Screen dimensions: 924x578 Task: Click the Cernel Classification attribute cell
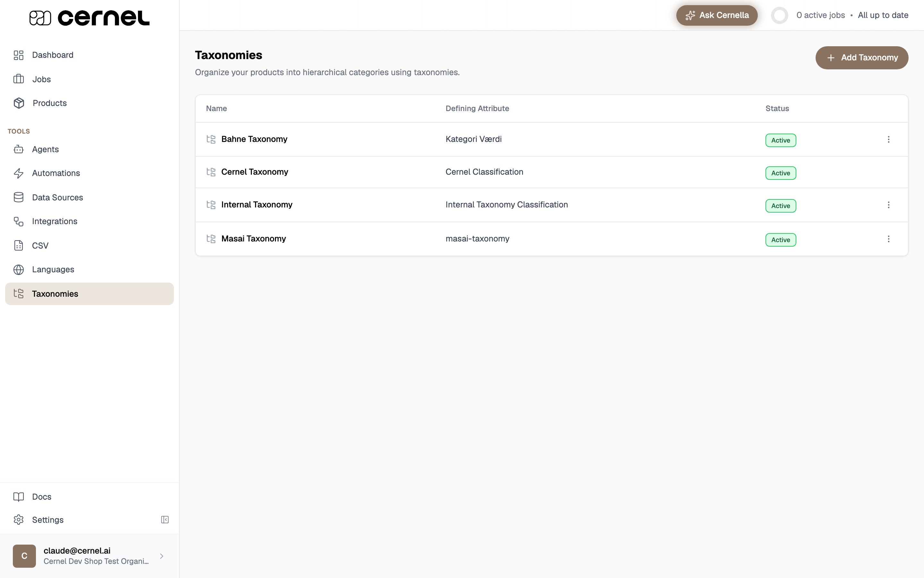coord(484,172)
